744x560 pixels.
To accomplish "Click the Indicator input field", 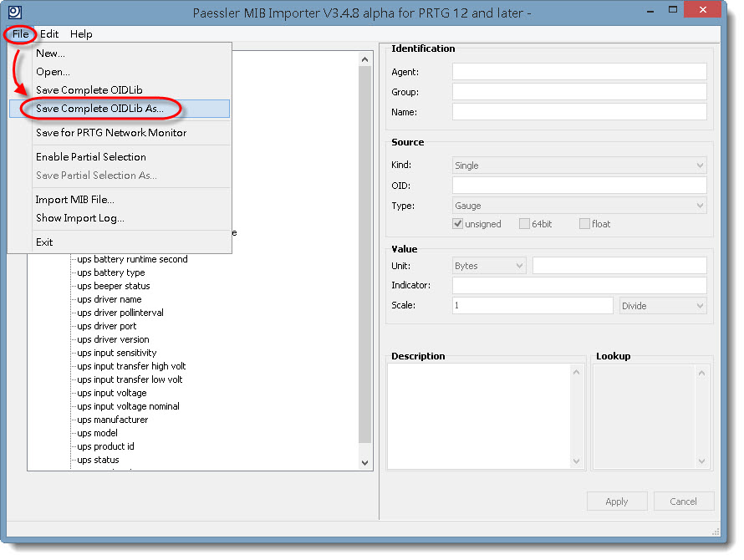I will [x=579, y=285].
